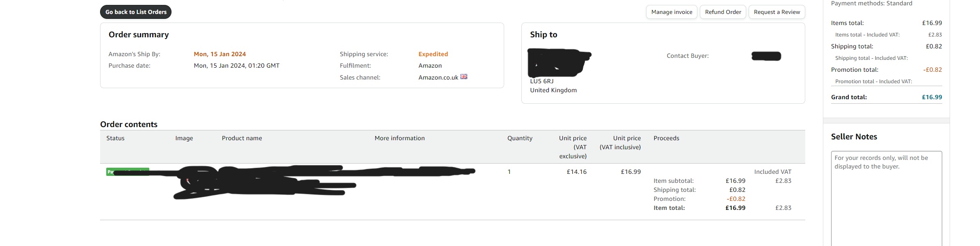Click the Expedited shipping service text

433,54
